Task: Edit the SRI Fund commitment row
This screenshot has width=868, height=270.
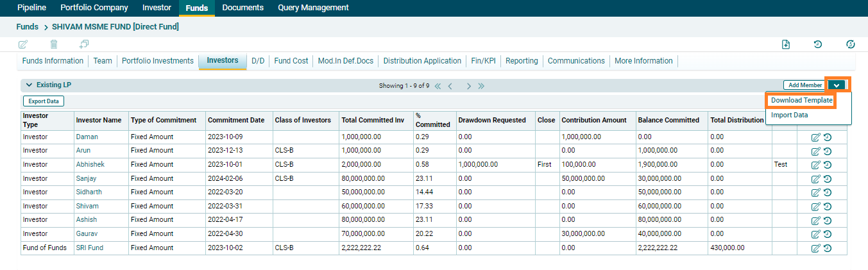Action: coord(815,248)
